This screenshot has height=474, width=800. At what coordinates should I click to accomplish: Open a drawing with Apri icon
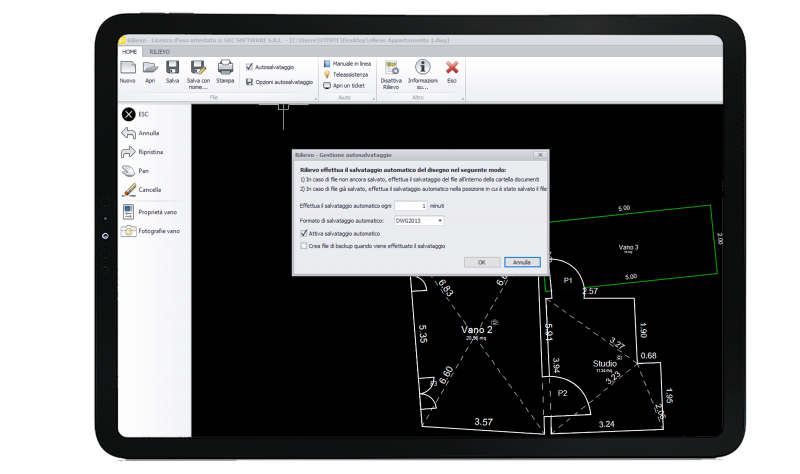150,68
